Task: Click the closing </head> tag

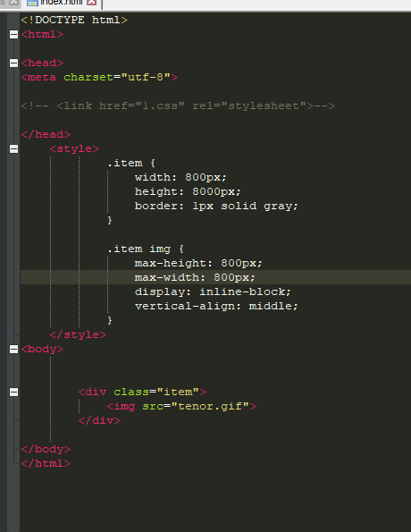Action: coord(46,134)
